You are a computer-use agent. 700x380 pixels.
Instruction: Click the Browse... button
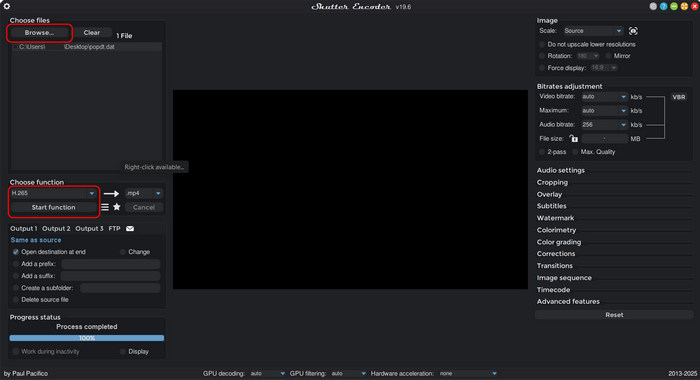point(39,33)
